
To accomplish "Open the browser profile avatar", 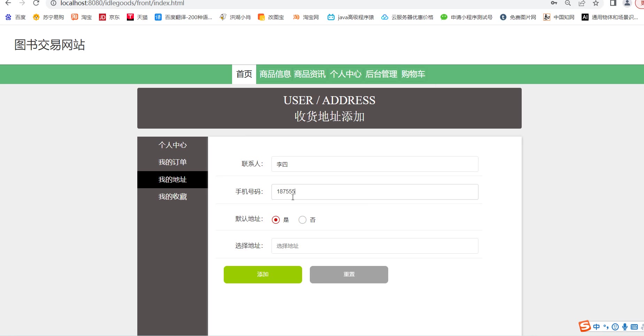I will tap(627, 3).
